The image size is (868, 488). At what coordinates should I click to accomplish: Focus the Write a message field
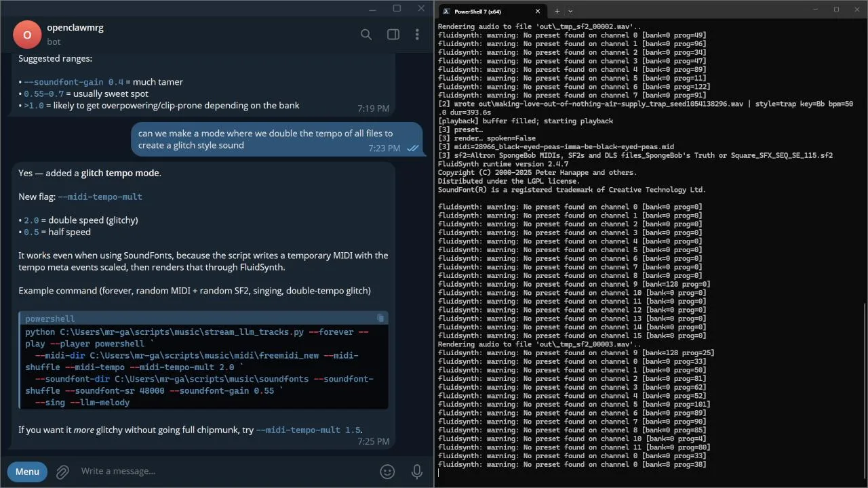(224, 472)
